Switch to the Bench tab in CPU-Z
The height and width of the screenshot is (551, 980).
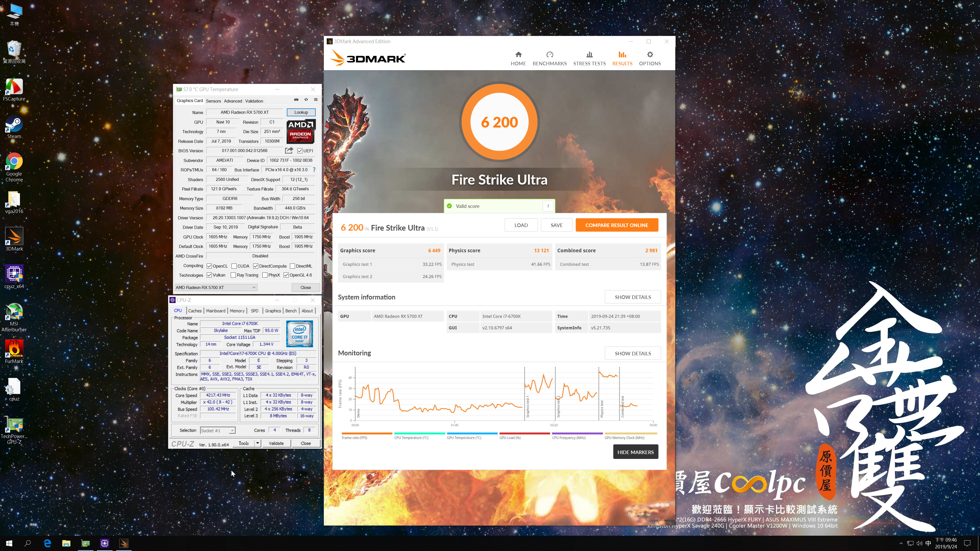[291, 311]
